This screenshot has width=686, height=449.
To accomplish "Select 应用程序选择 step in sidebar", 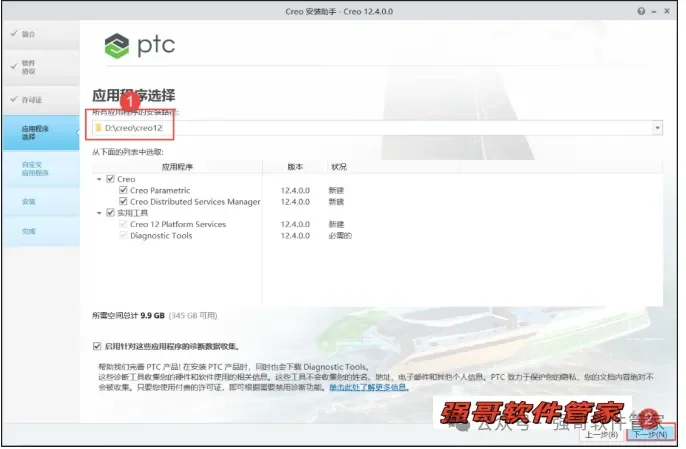I will [x=41, y=133].
